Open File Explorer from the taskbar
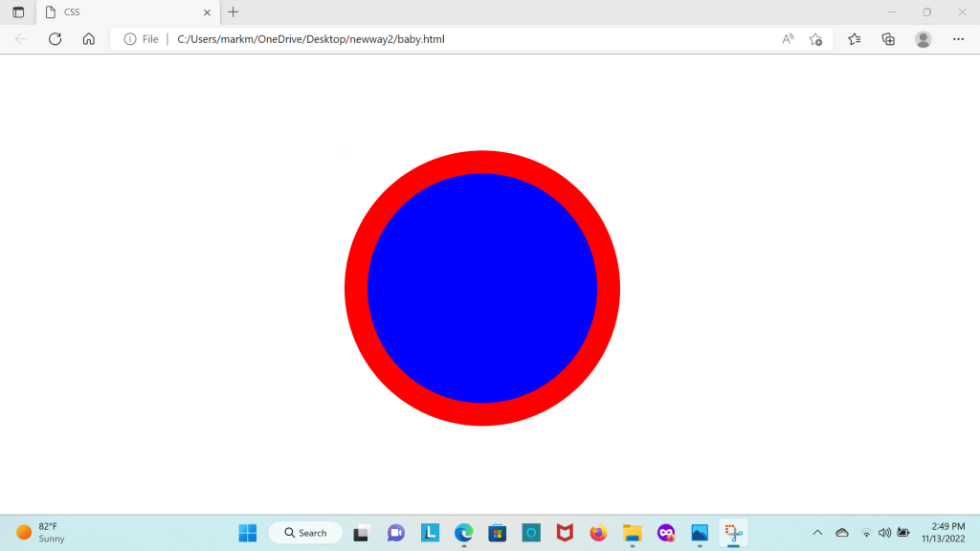 (632, 533)
